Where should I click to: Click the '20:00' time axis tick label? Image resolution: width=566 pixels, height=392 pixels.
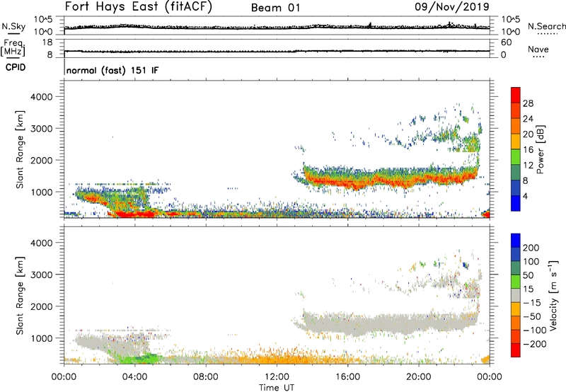[x=419, y=377]
